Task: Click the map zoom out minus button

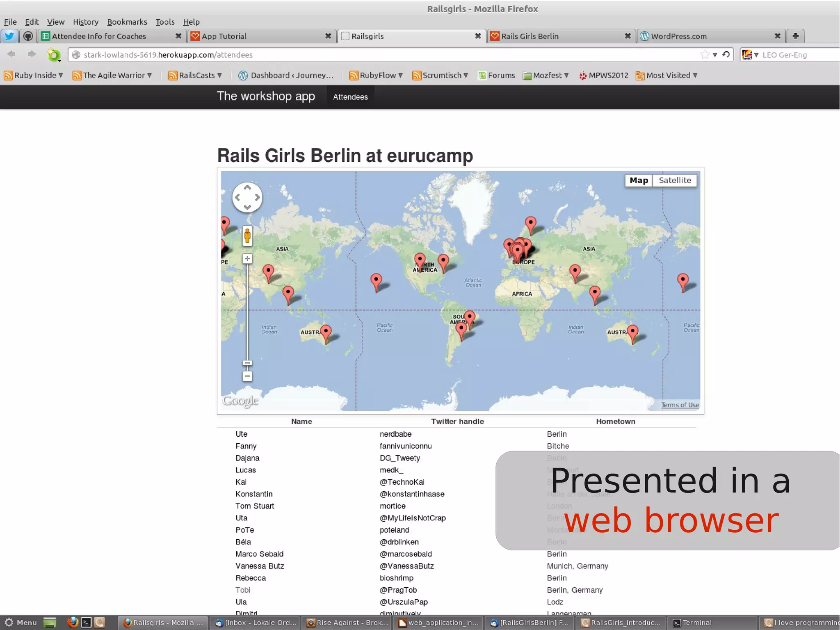Action: click(x=247, y=376)
